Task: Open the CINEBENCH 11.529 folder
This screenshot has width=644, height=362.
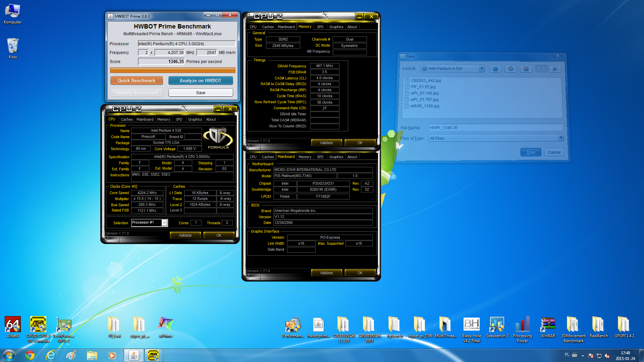Action: (x=344, y=329)
